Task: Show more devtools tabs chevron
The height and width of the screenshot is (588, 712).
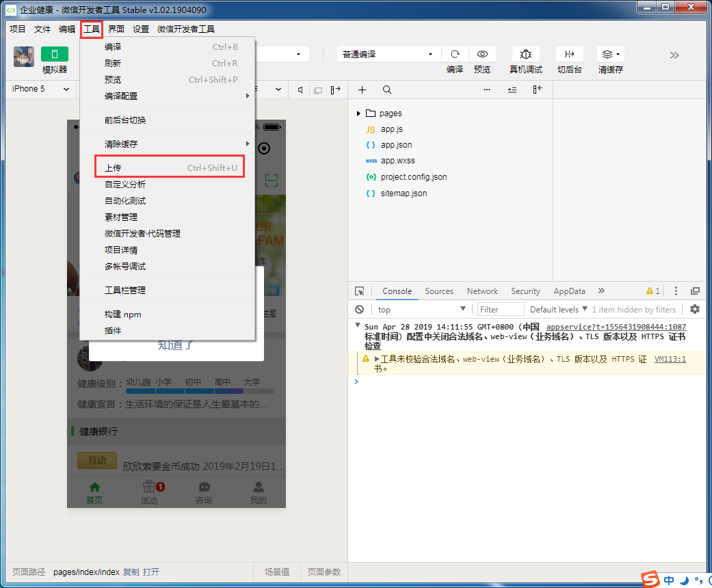Action: pos(601,291)
